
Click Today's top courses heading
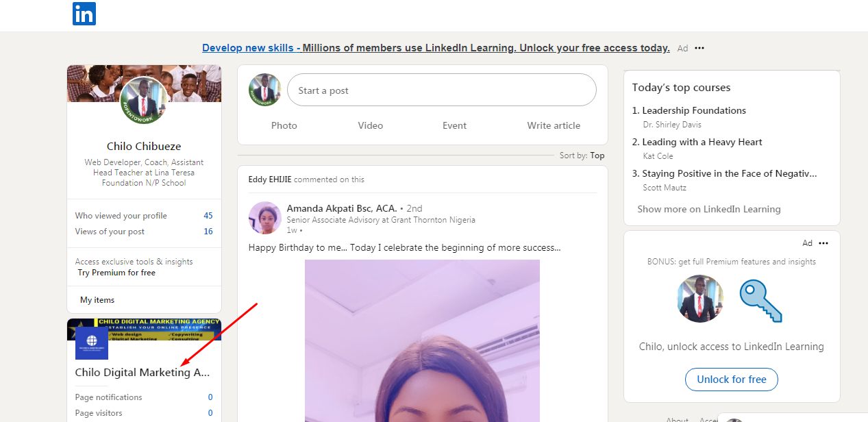tap(681, 88)
